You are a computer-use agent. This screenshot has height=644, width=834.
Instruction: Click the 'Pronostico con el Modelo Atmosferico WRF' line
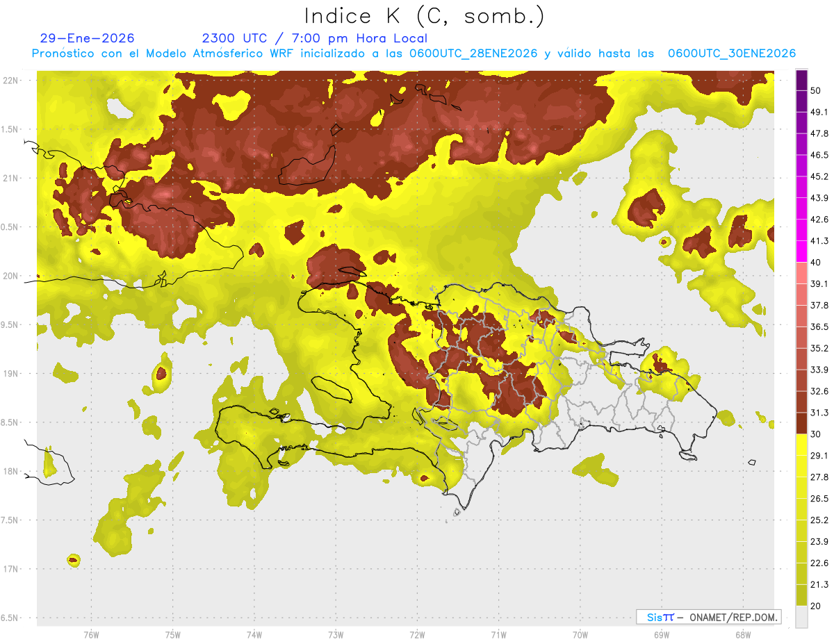(413, 53)
